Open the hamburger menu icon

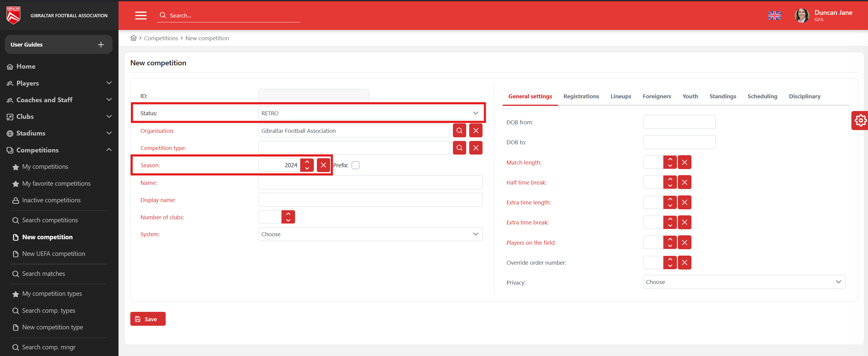[x=141, y=15]
